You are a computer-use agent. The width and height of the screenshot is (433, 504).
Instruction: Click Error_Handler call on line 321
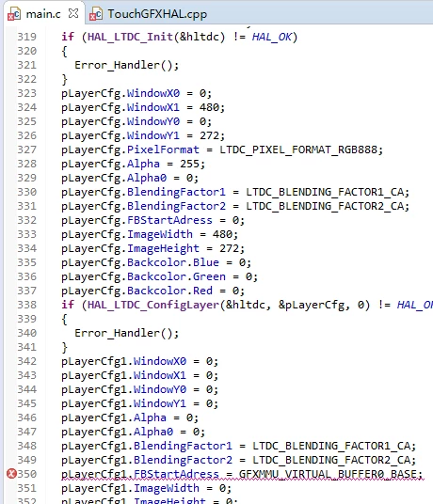126,65
